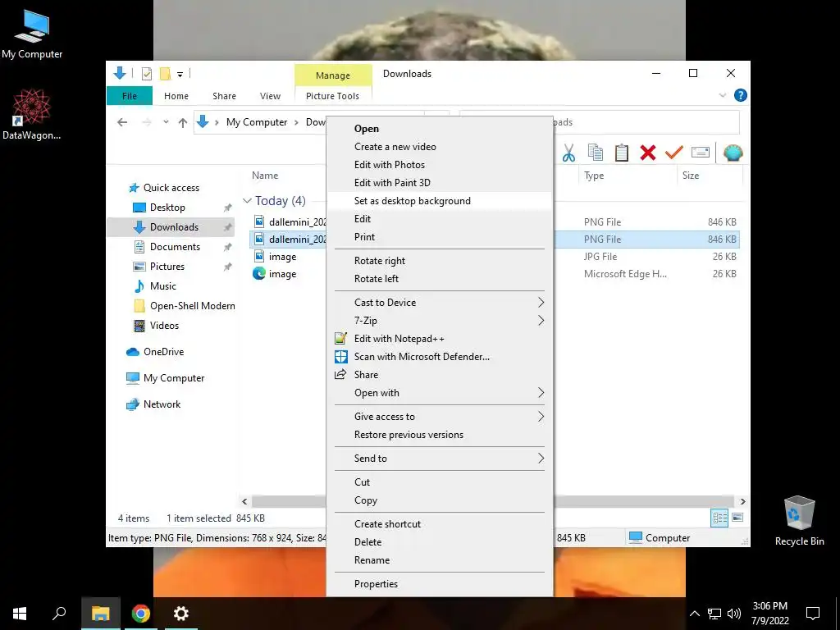Open the Picture Tools tab
Image resolution: width=840 pixels, height=630 pixels.
tap(332, 96)
